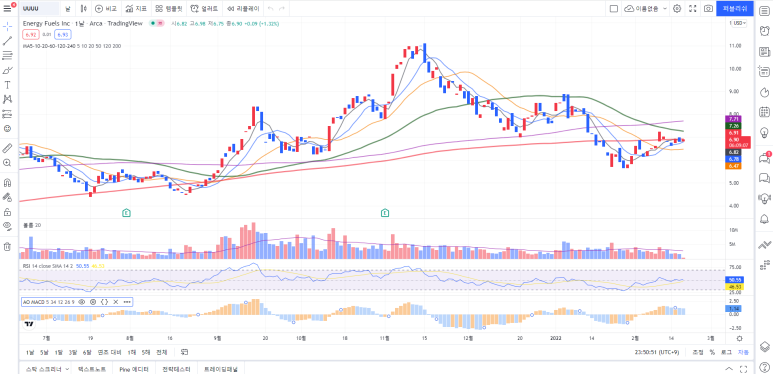
Task: Enter fullscreen mode
Action: [x=693, y=8]
